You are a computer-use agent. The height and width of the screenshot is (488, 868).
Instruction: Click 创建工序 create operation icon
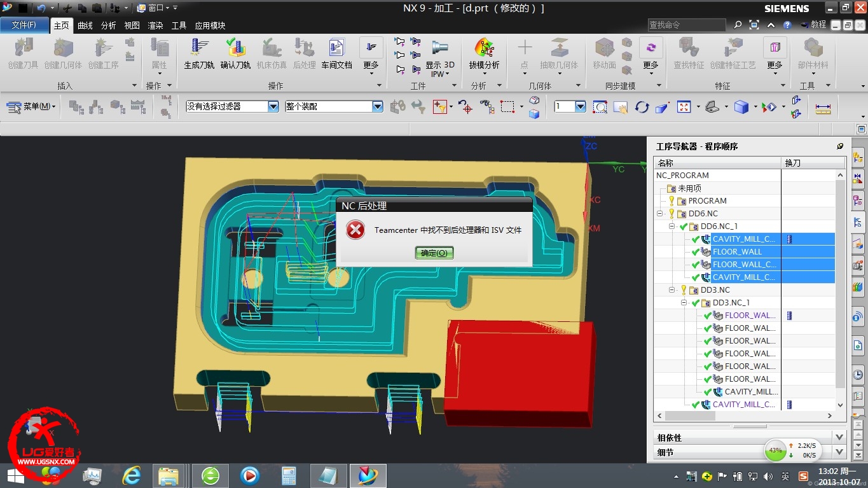103,53
